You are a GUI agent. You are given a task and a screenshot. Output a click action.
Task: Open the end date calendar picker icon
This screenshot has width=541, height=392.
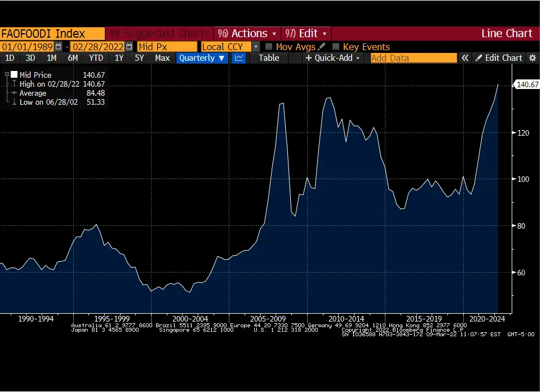tap(128, 47)
